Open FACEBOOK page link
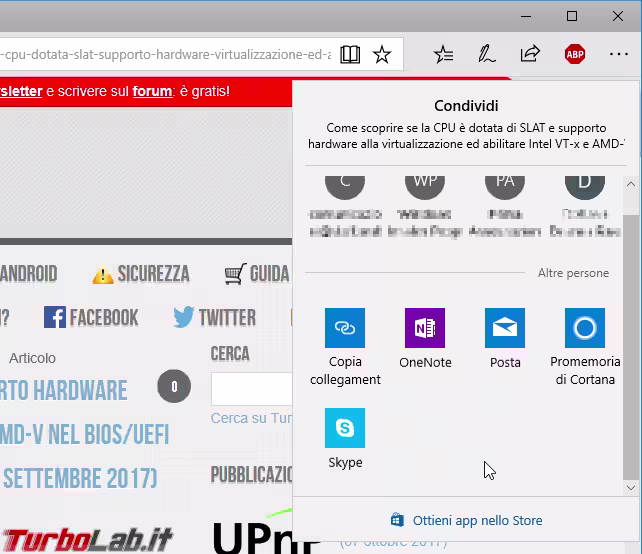This screenshot has height=554, width=642. pos(91,317)
